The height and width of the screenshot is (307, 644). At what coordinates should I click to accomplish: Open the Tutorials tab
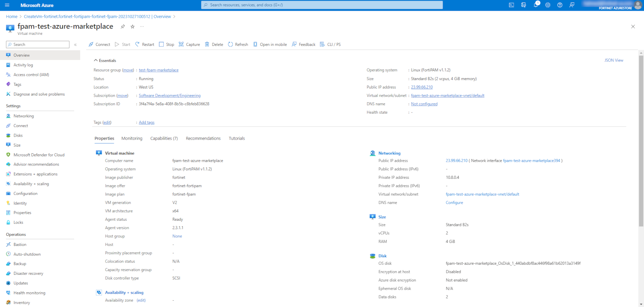237,139
